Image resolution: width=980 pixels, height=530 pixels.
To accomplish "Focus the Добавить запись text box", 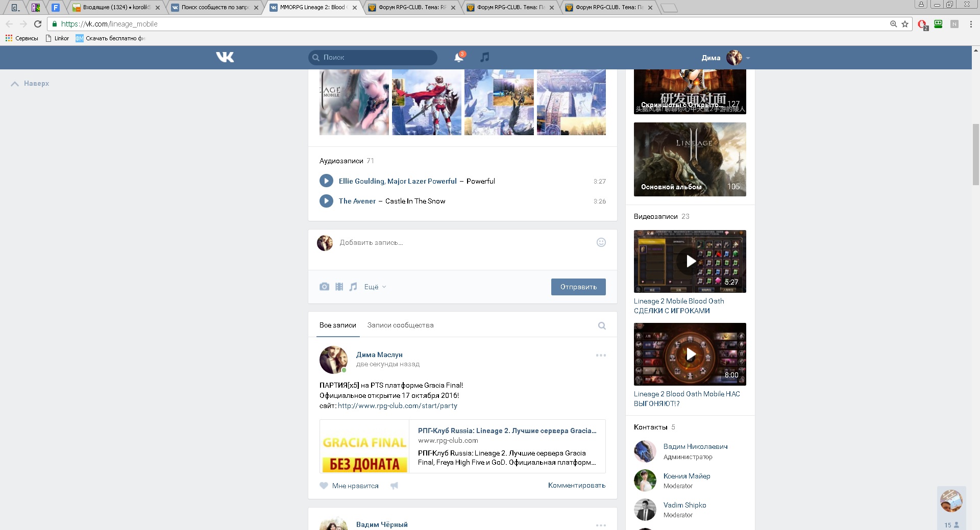I will (x=462, y=242).
